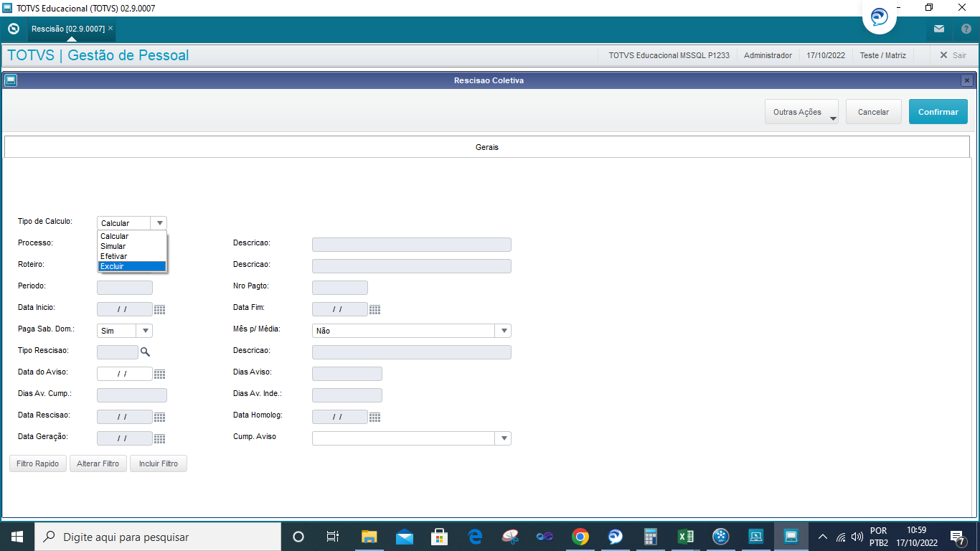Click the Filtro Rapido button
980x551 pixels.
coord(39,463)
